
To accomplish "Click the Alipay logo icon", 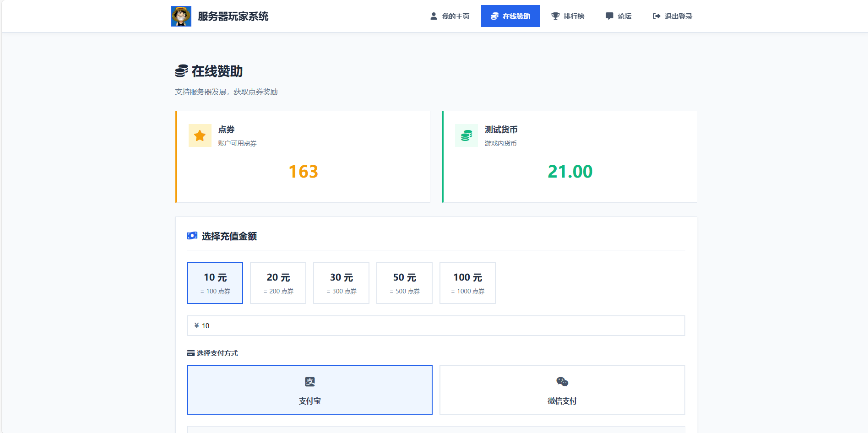I will (x=309, y=381).
